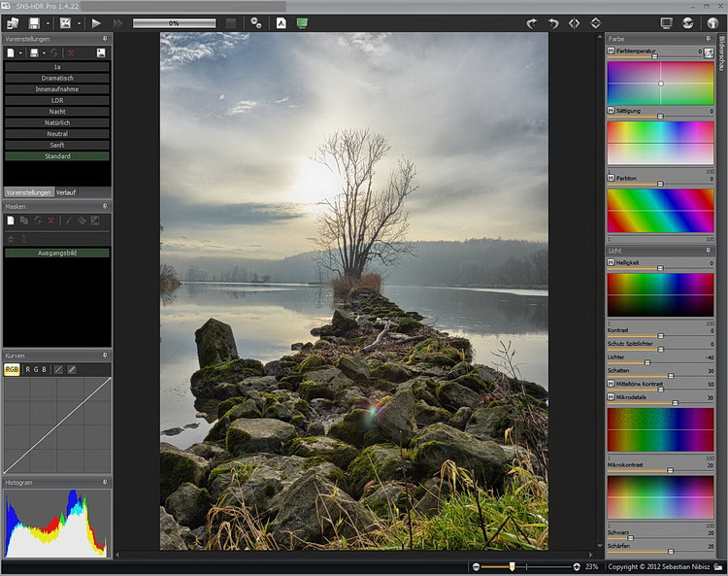728x576 pixels.
Task: Toggle the H button next to Helligkeit
Action: 611,262
